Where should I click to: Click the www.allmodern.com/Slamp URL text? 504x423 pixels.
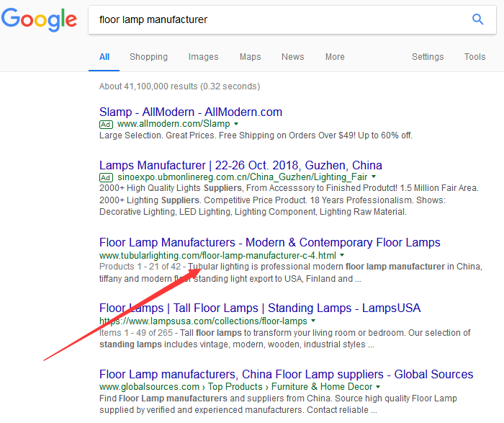click(174, 124)
